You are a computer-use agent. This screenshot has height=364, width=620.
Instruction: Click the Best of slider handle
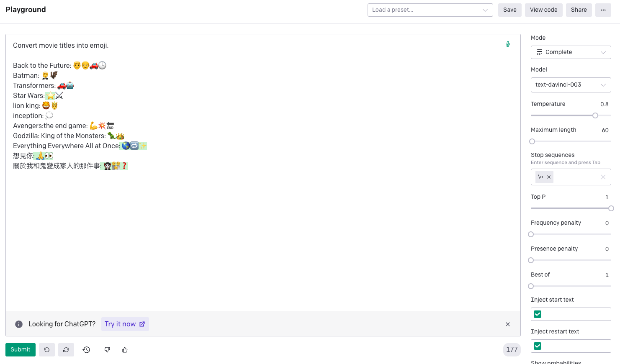click(531, 286)
